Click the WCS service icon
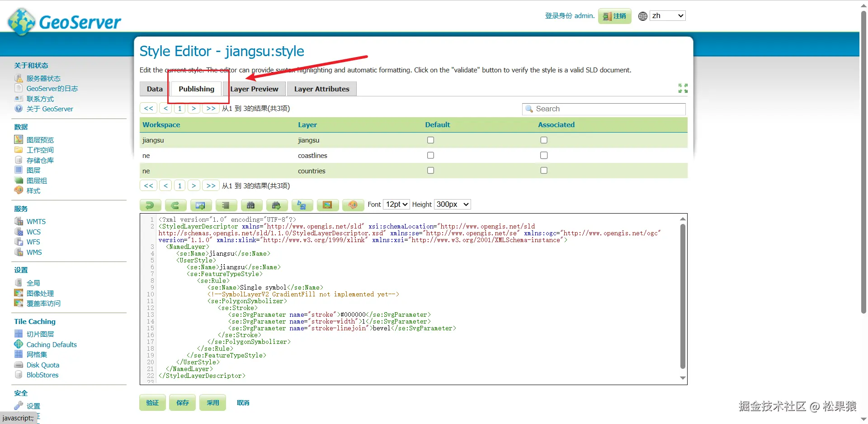The width and height of the screenshot is (868, 424). click(19, 232)
